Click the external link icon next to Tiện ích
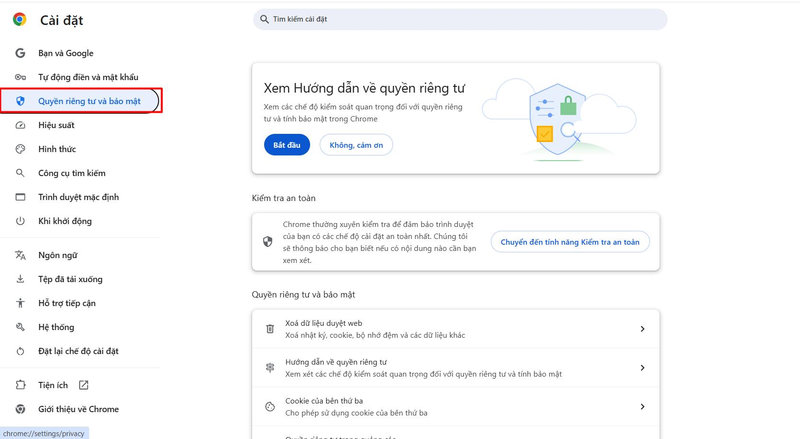The image size is (800, 439). point(84,385)
